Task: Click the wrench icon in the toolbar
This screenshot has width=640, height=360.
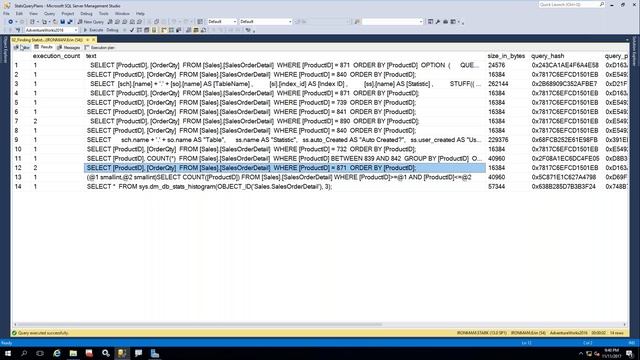Action: pos(438,22)
